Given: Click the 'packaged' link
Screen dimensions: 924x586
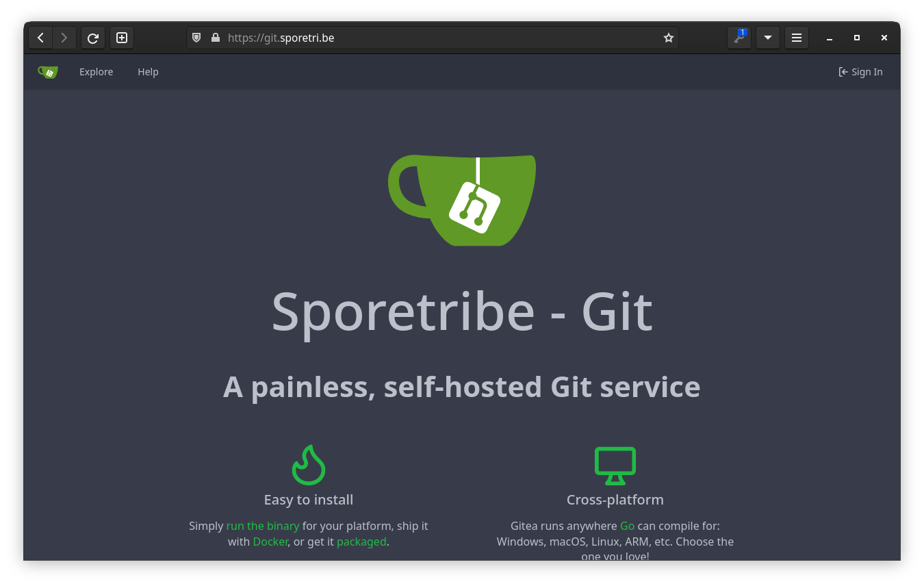Looking at the screenshot, I should click(x=361, y=542).
